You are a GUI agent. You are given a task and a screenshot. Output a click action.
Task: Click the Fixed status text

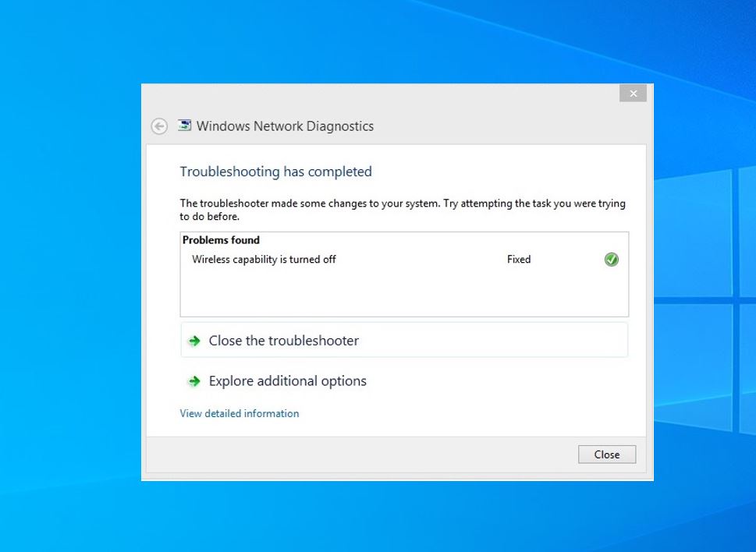click(519, 259)
